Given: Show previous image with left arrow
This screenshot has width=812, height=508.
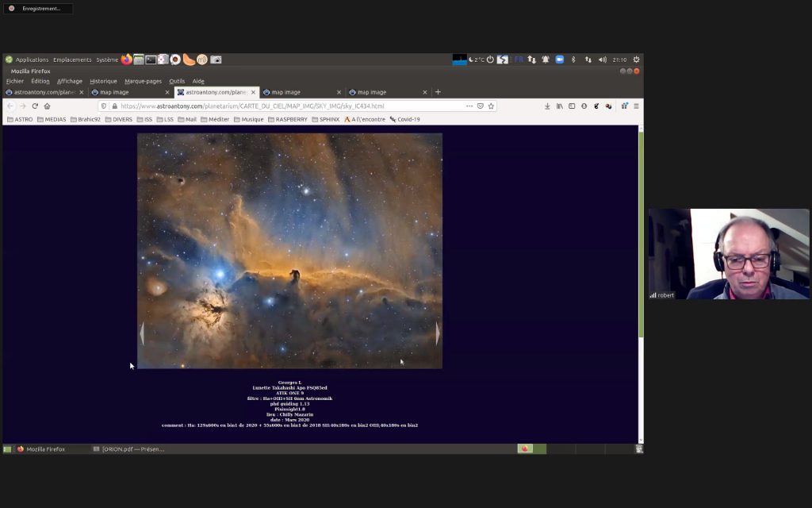Looking at the screenshot, I should click(x=142, y=333).
